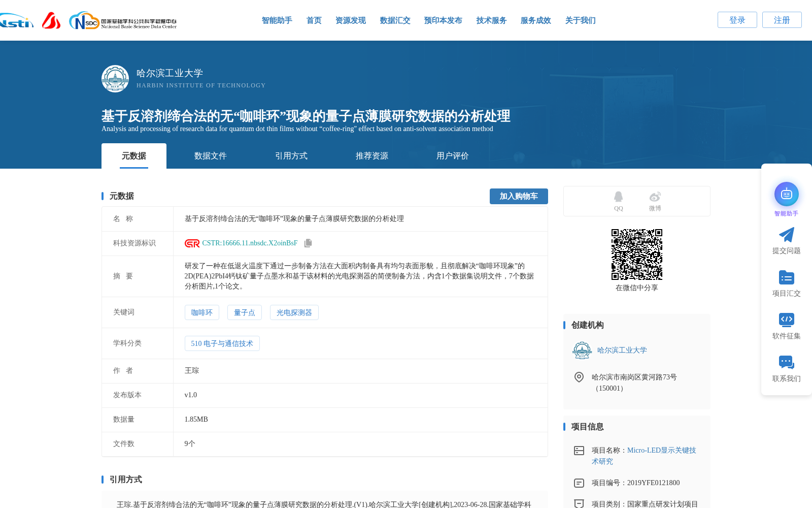
Task: Click the address 哈尔滨市南岗区黄河路73号
Action: pyautogui.click(x=634, y=377)
